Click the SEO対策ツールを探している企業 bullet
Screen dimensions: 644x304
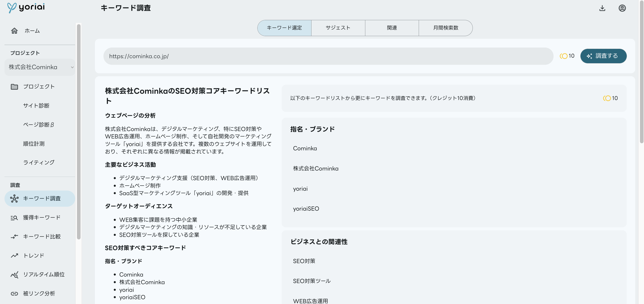(159, 235)
